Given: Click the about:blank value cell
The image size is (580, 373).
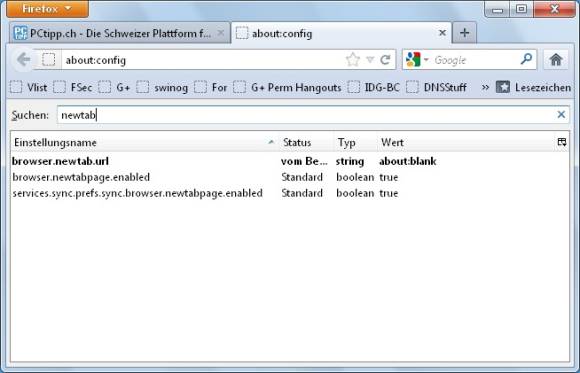Looking at the screenshot, I should pos(408,161).
